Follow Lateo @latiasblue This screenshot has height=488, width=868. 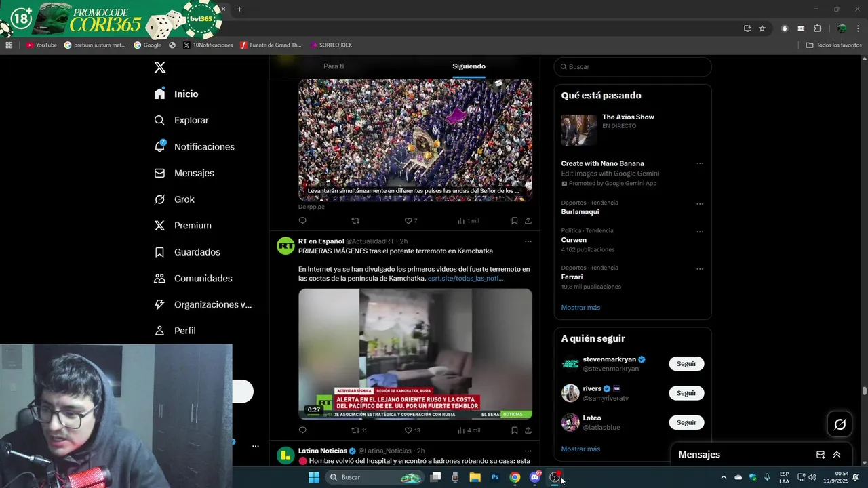click(x=686, y=422)
